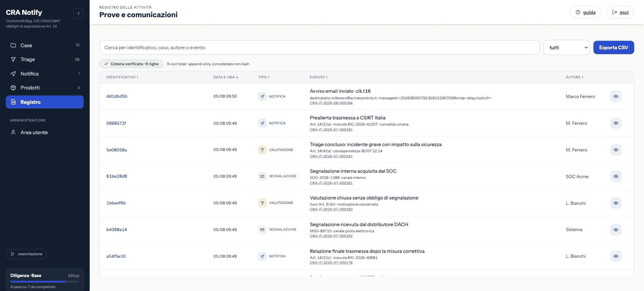Screen dimensions: 644x291
Task: Click identifier 1bbaef6b
Action: [x=116, y=203]
